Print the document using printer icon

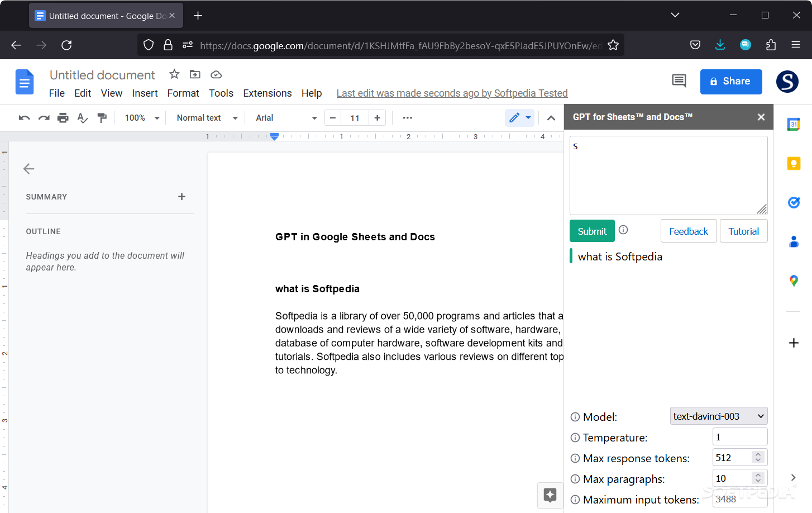pyautogui.click(x=63, y=118)
